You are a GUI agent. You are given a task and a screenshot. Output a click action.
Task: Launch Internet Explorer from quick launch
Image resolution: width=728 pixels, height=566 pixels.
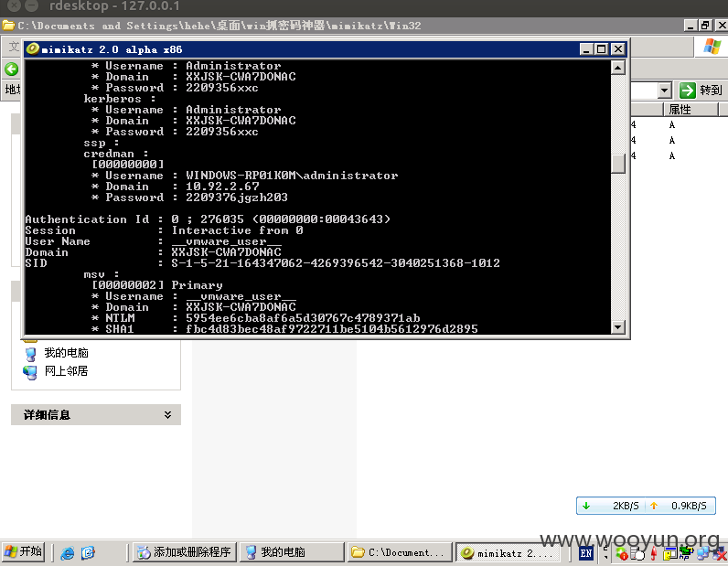point(68,552)
